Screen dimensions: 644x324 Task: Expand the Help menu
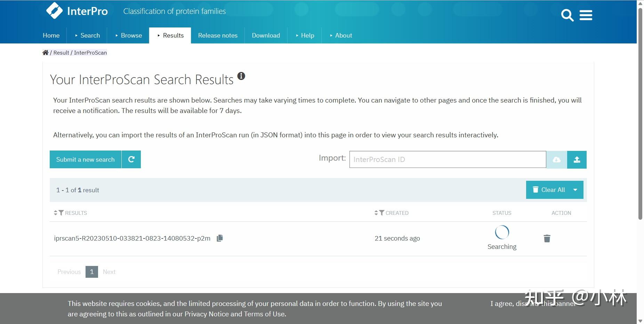tap(305, 35)
